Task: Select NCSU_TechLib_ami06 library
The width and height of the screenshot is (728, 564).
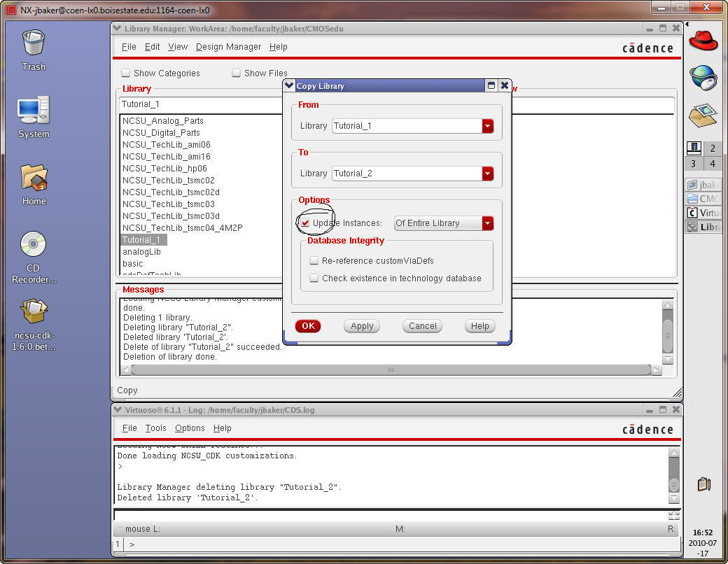Action: (166, 145)
